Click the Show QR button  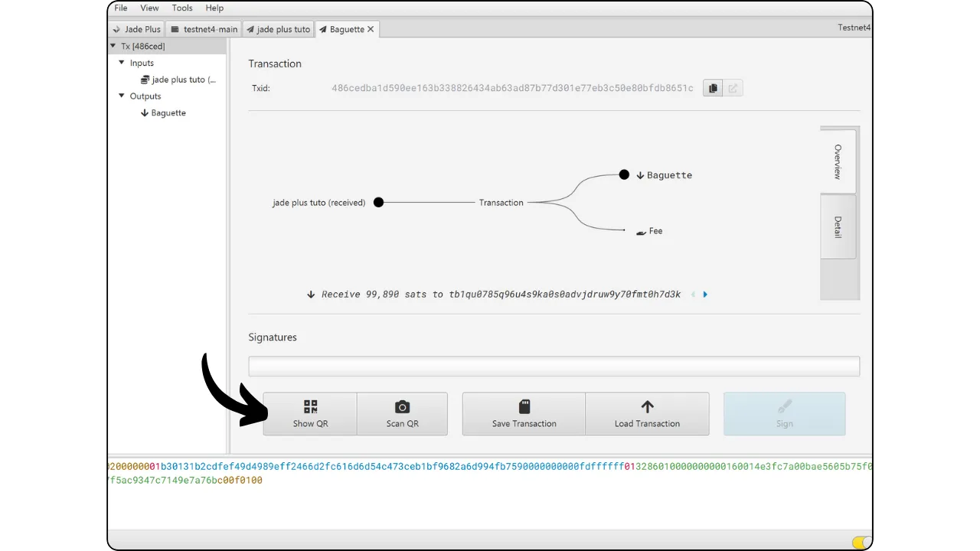click(x=310, y=414)
